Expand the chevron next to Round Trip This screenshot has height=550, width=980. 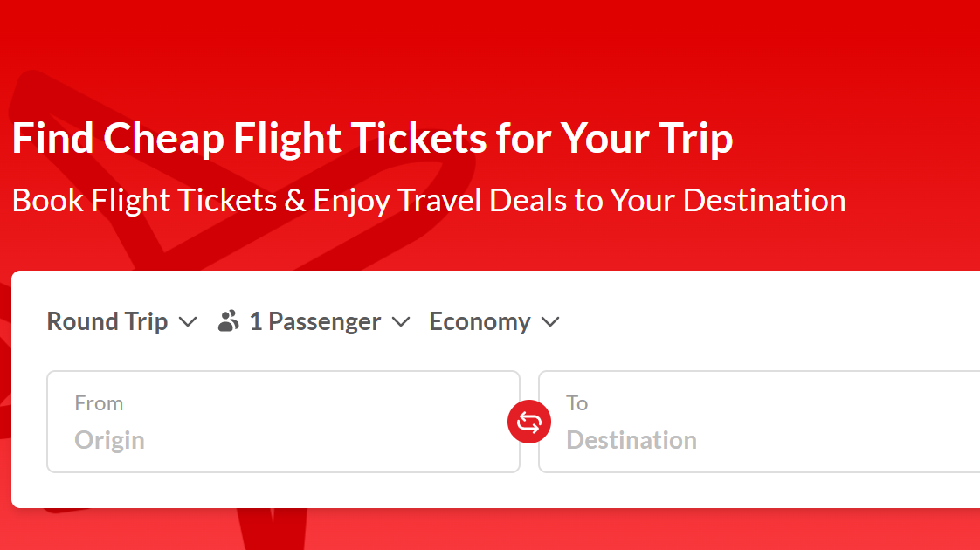(188, 322)
